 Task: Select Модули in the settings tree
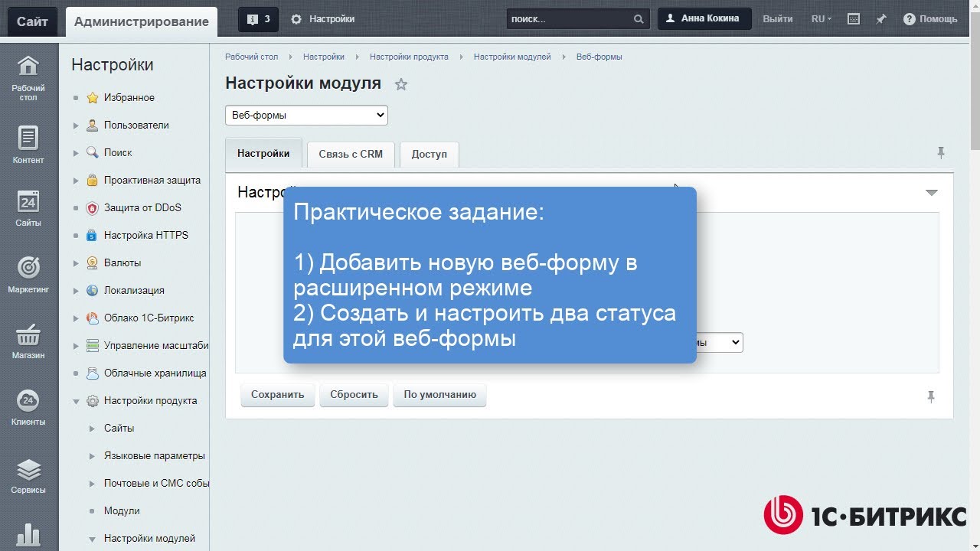(122, 511)
